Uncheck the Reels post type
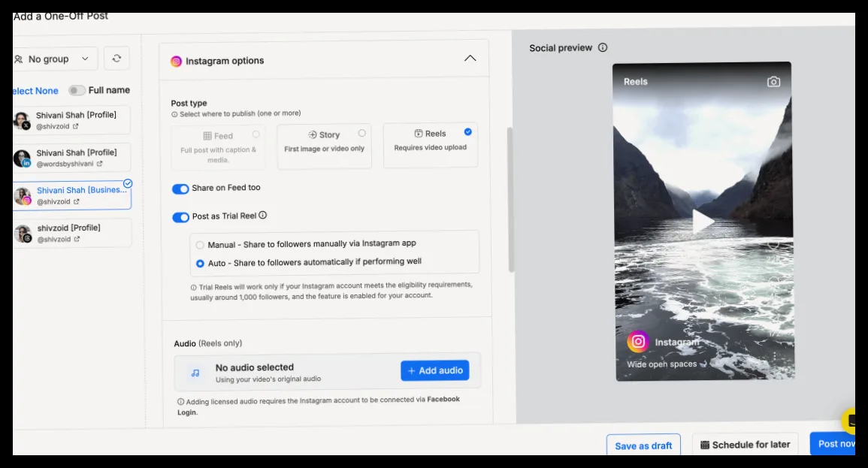Screen dimensions: 868x468 431,146
